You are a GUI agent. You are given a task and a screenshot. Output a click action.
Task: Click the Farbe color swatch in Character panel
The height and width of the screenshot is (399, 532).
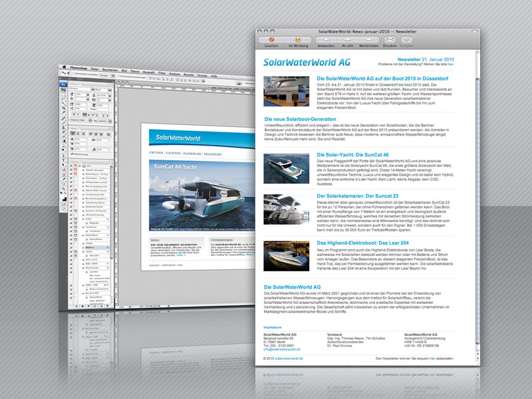click(104, 109)
